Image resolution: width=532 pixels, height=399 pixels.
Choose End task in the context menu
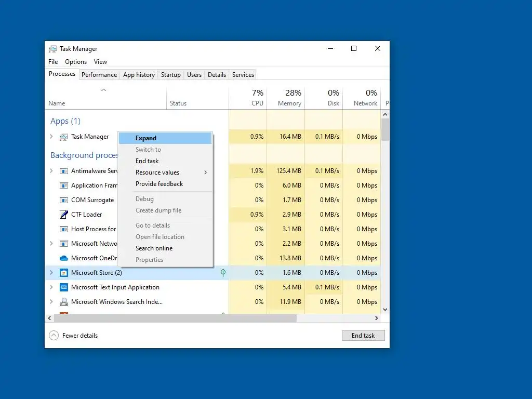165,161
